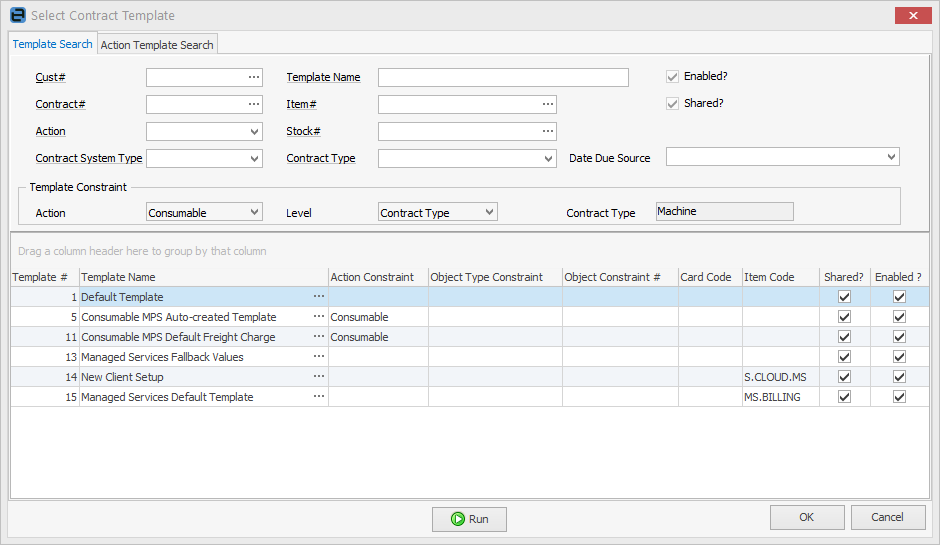Click ellipsis on Managed Services Default Template row

(319, 397)
